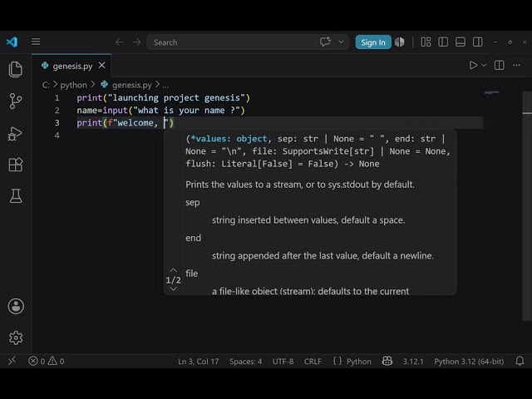Click the Copilot icon beside Sign In
This screenshot has height=399, width=532.
point(400,42)
